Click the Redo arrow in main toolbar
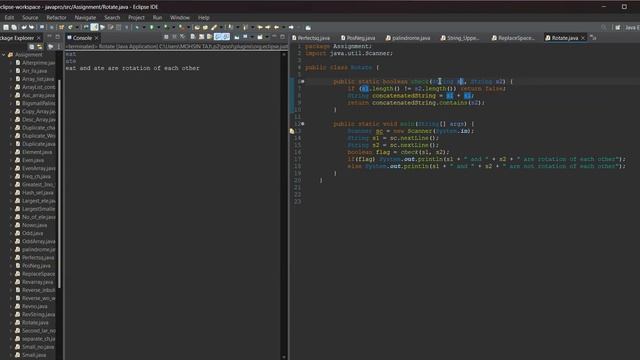This screenshot has width=640, height=360. click(31, 27)
